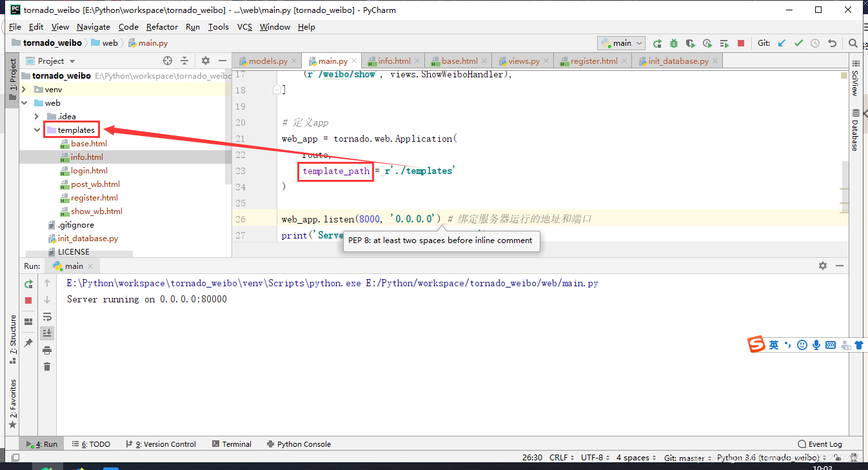Restore layout icon in Run panel
The width and height of the screenshot is (868, 470).
click(28, 322)
